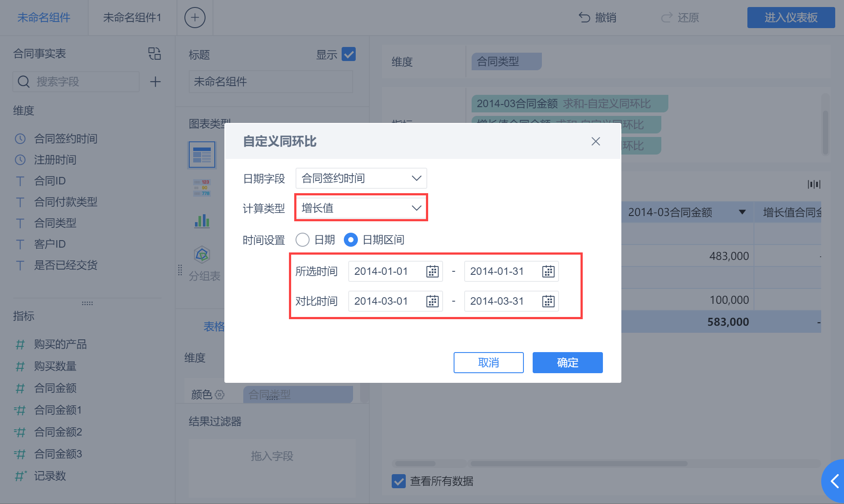Image resolution: width=844 pixels, height=504 pixels.
Task: Select the 日期 radio button
Action: [303, 240]
